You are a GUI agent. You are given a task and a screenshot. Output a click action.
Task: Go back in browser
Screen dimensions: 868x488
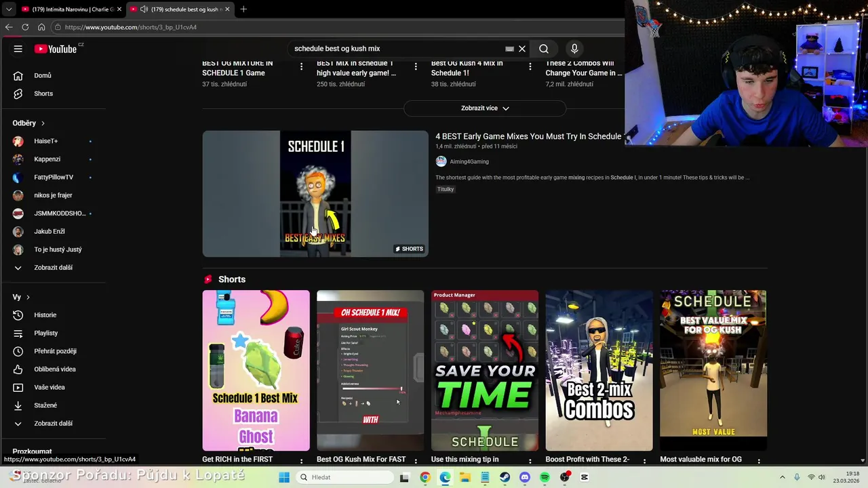[9, 27]
